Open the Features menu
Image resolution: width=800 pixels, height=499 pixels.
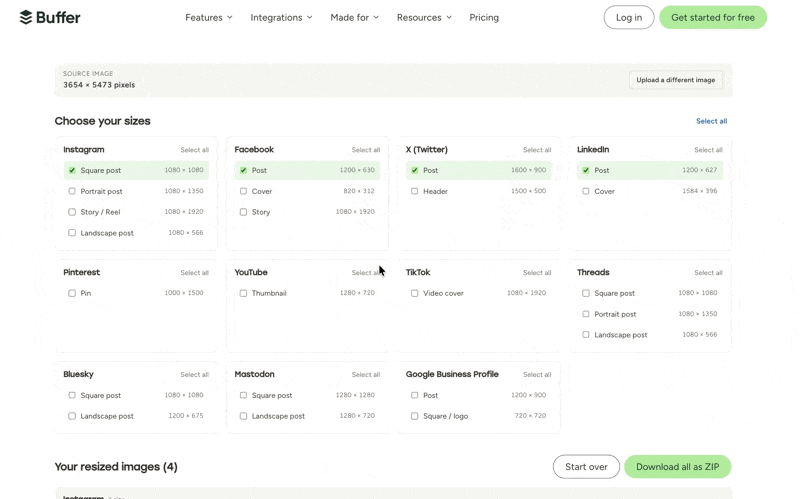click(209, 17)
